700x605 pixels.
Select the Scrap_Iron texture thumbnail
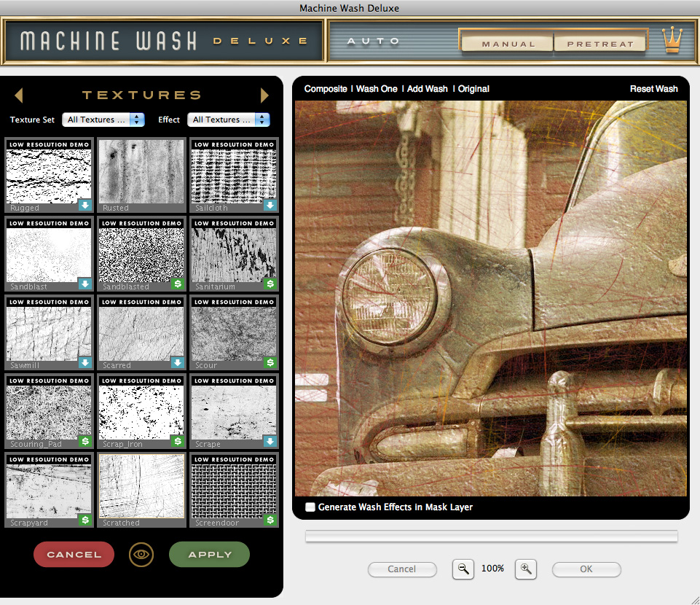point(141,413)
